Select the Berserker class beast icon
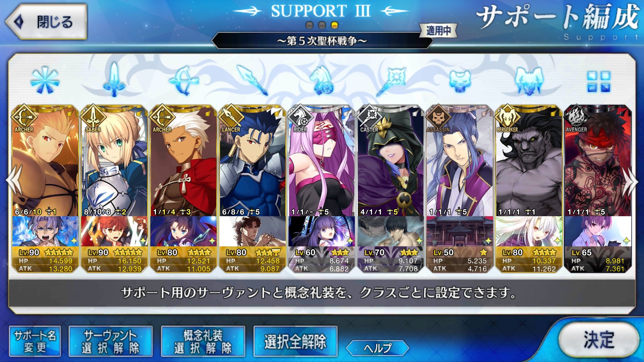The width and height of the screenshot is (644, 362). pyautogui.click(x=529, y=80)
